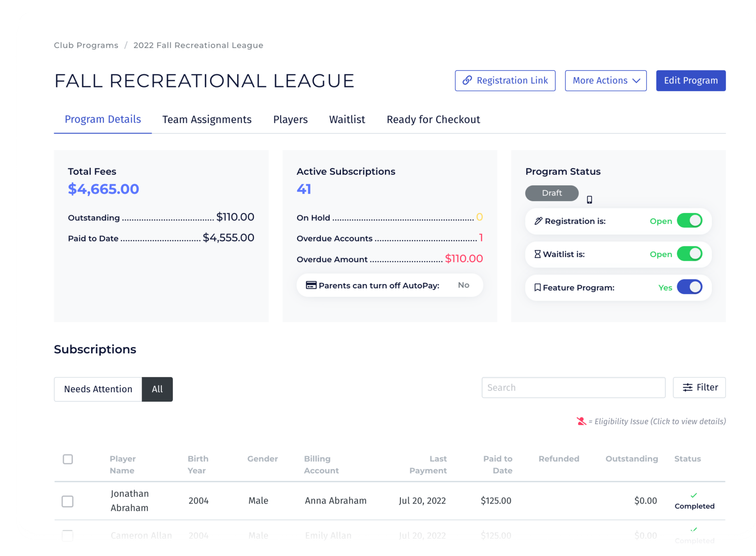Click the credit card icon beside AutoPay

click(x=311, y=285)
